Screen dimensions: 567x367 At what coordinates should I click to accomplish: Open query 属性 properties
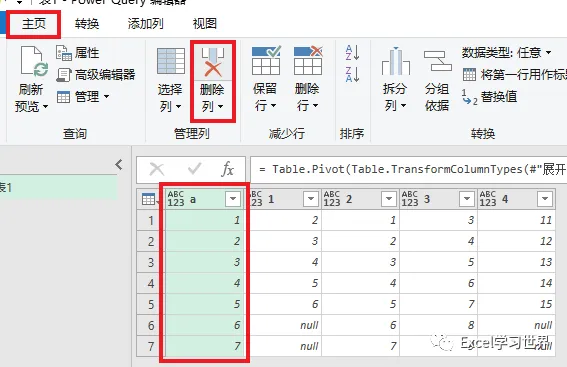78,53
